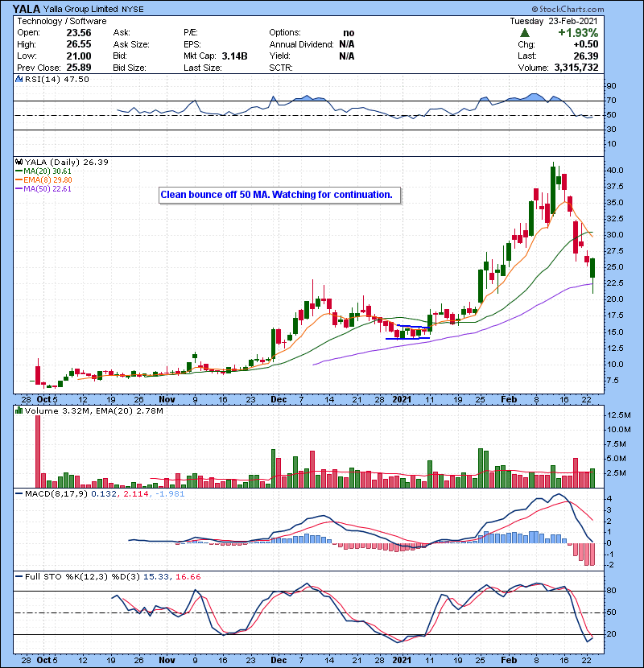This screenshot has height=668, width=644.
Task: Click the Volume 3.32M, EMA(20) 2.78M label
Action: click(93, 410)
